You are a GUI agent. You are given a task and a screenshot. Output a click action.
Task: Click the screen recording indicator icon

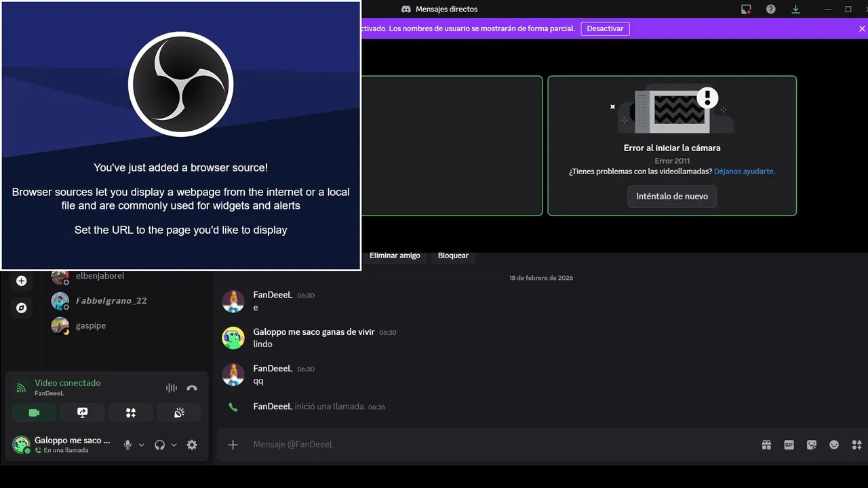(746, 9)
